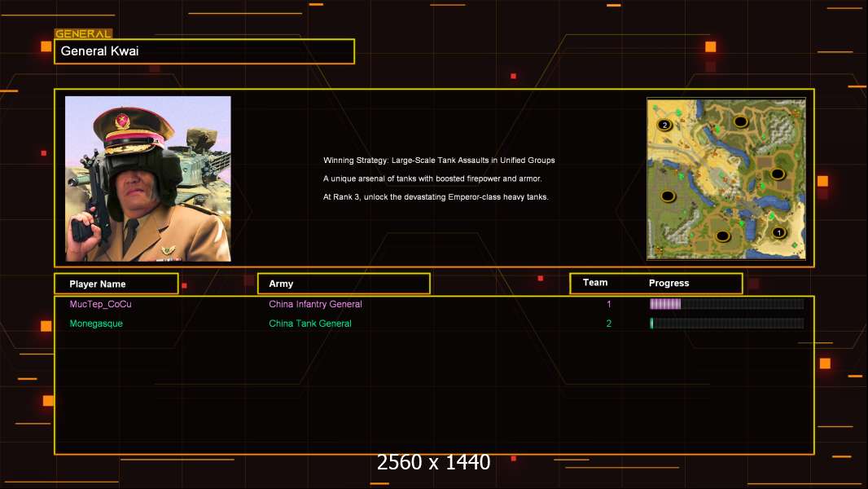Screen dimensions: 868x489
Task: Click the Player Name column header
Action: point(116,284)
